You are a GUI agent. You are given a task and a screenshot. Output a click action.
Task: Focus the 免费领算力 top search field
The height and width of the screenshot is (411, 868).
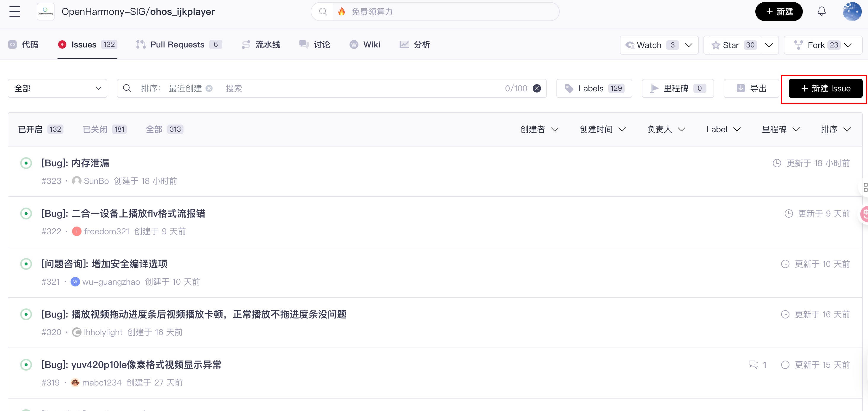pyautogui.click(x=445, y=12)
